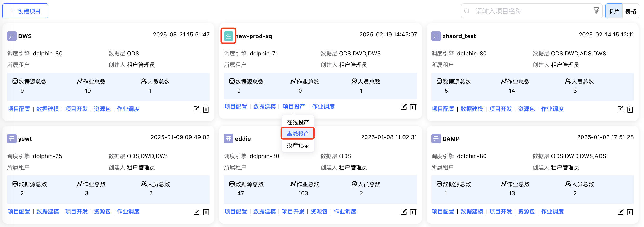Open 资源包 link on yewt card
Viewport: 644px width, 227px height.
pyautogui.click(x=102, y=212)
